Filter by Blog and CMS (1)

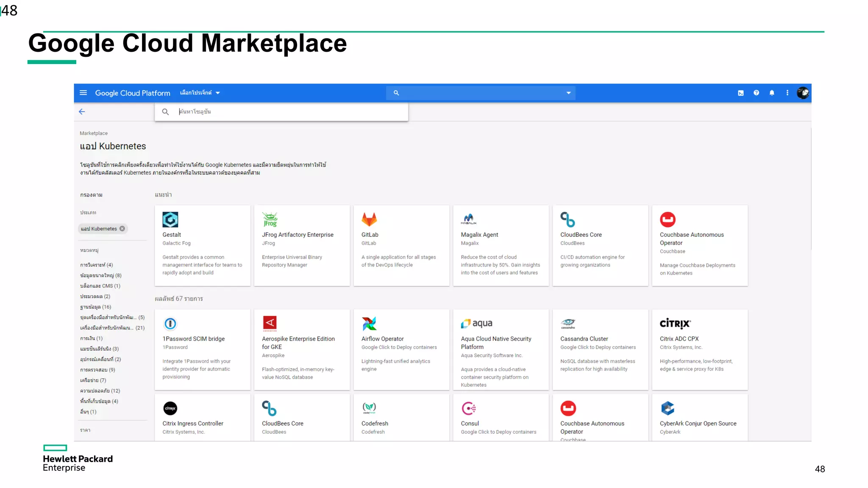pyautogui.click(x=100, y=286)
